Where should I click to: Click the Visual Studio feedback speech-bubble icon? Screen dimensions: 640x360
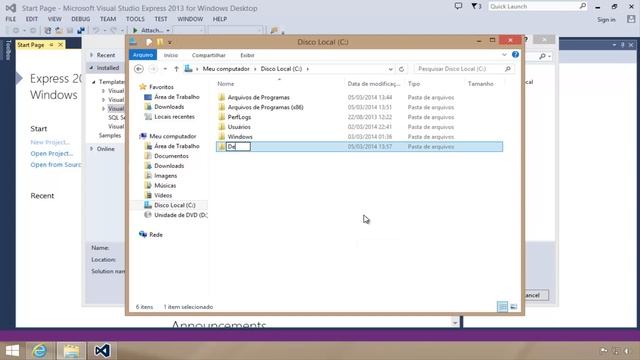click(458, 6)
